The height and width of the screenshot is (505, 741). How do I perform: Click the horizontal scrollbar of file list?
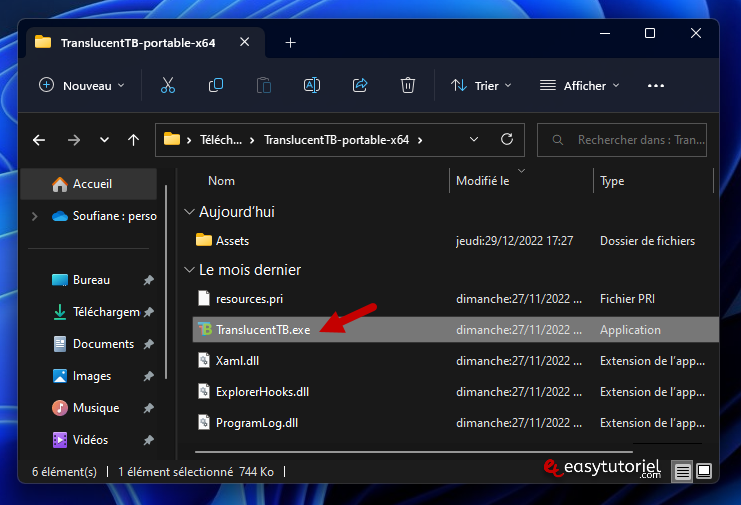click(414, 452)
